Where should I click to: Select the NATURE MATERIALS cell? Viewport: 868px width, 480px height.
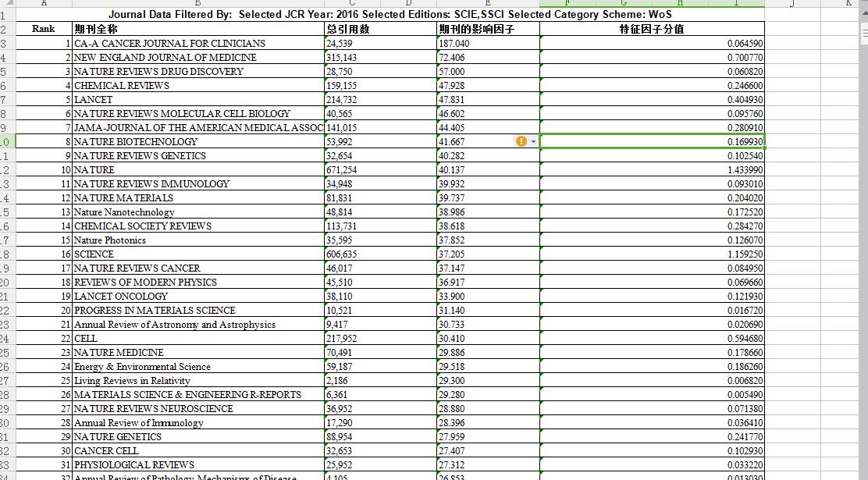[198, 197]
